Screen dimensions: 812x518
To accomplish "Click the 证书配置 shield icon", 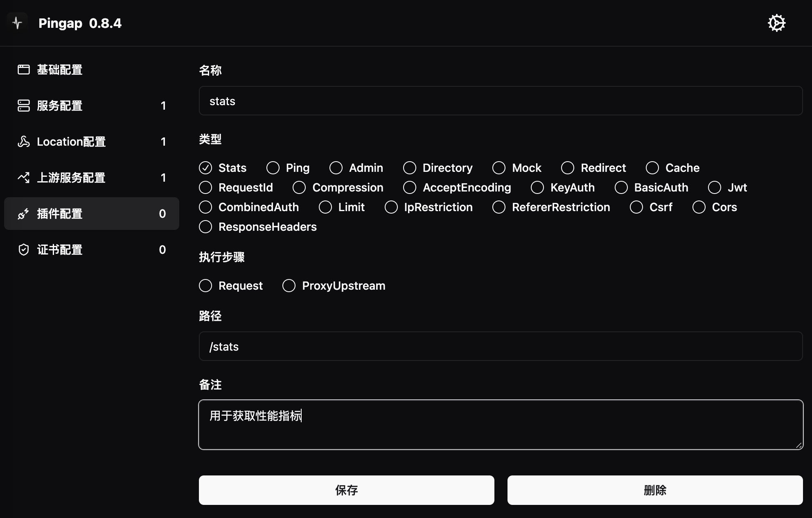I will point(23,249).
